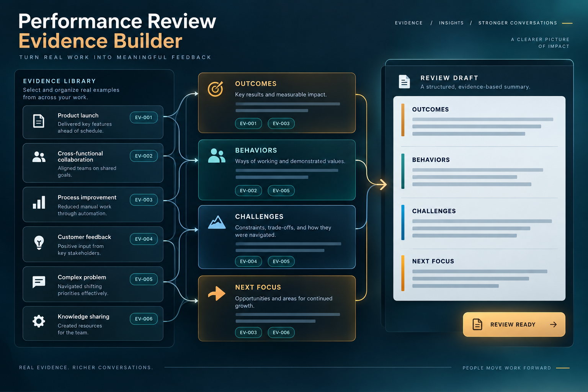Click the Product launch card title

point(78,116)
